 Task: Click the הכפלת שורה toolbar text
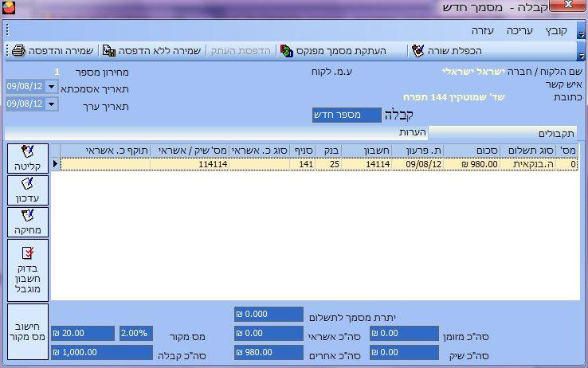pyautogui.click(x=454, y=51)
